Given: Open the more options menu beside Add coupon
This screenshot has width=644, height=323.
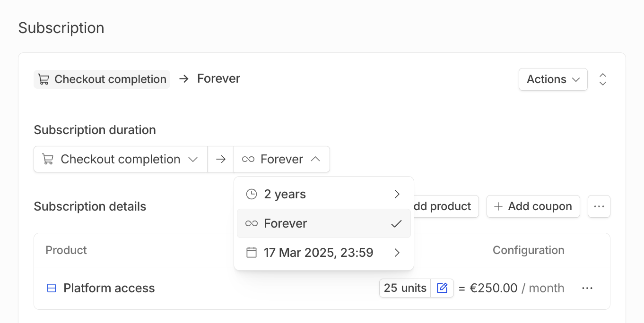Looking at the screenshot, I should click(599, 206).
